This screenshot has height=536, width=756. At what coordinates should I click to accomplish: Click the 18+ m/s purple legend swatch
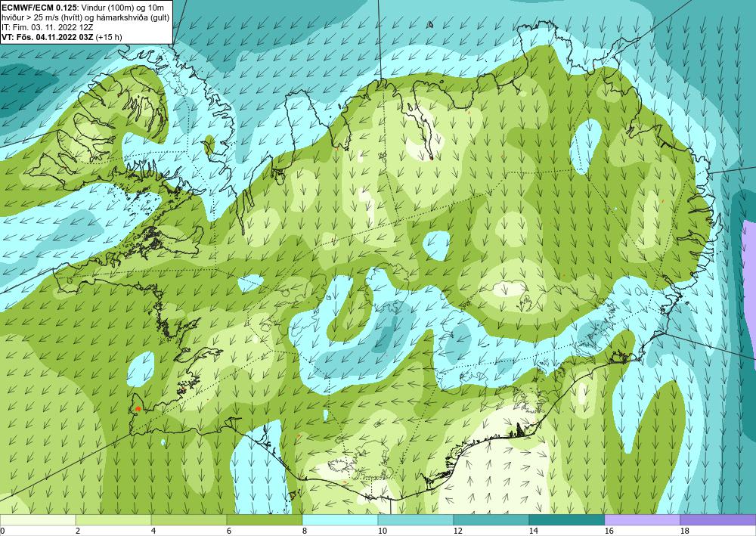click(x=718, y=520)
